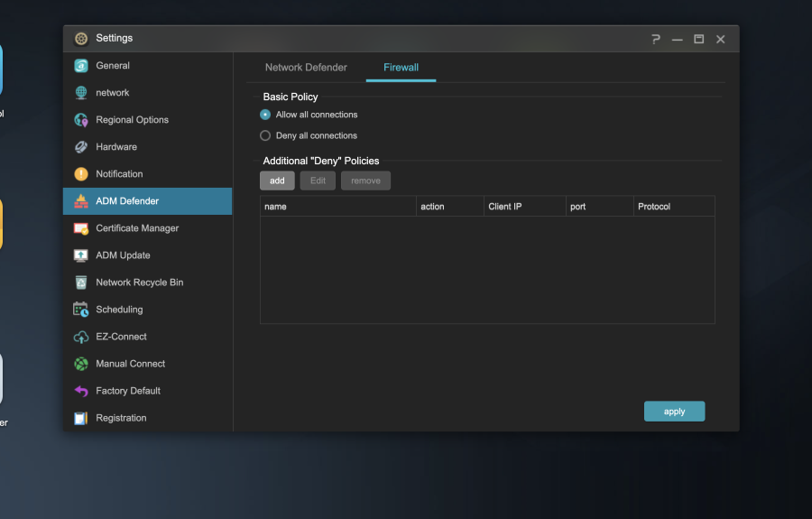The image size is (812, 519).
Task: Click the Notification warning icon
Action: (81, 174)
